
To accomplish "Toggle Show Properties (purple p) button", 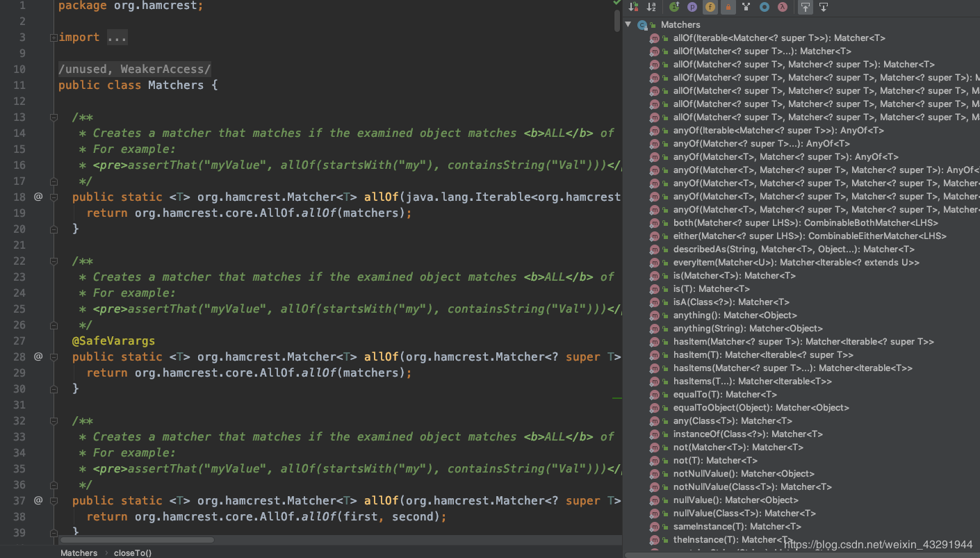I will click(x=692, y=7).
